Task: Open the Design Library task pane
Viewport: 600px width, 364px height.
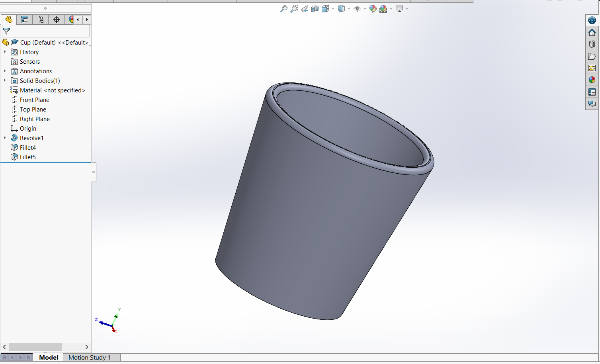Action: click(x=592, y=44)
